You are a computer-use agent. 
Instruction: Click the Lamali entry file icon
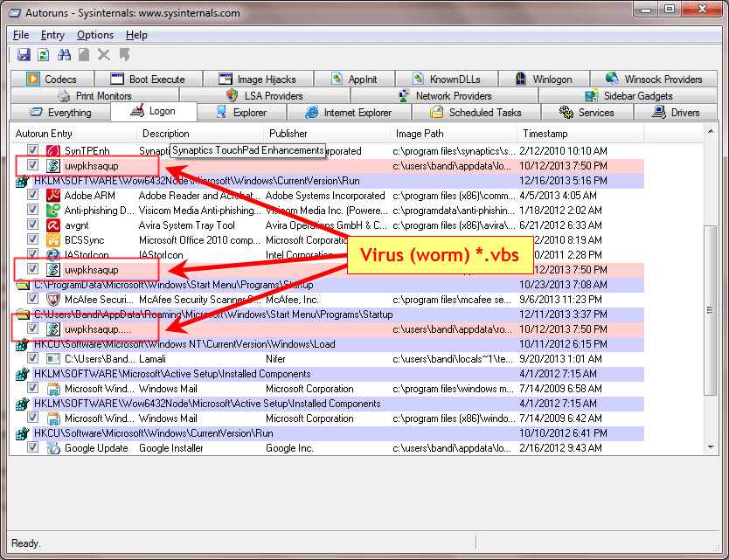(53, 359)
